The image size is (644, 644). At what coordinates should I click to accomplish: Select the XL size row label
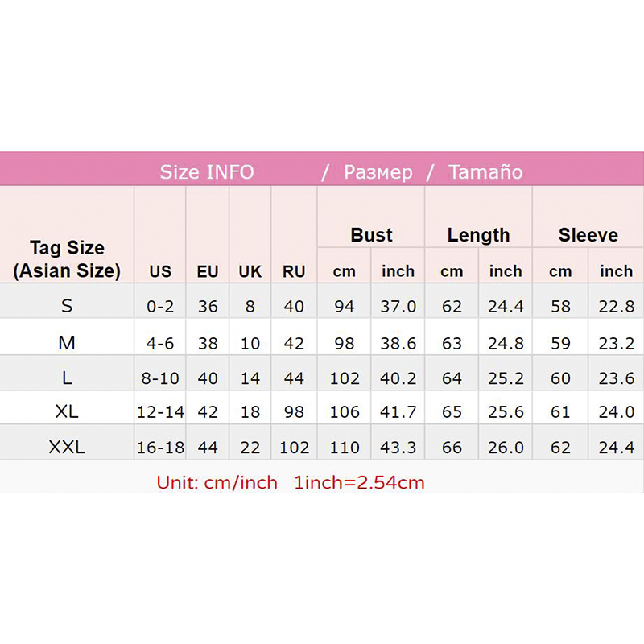(x=67, y=411)
